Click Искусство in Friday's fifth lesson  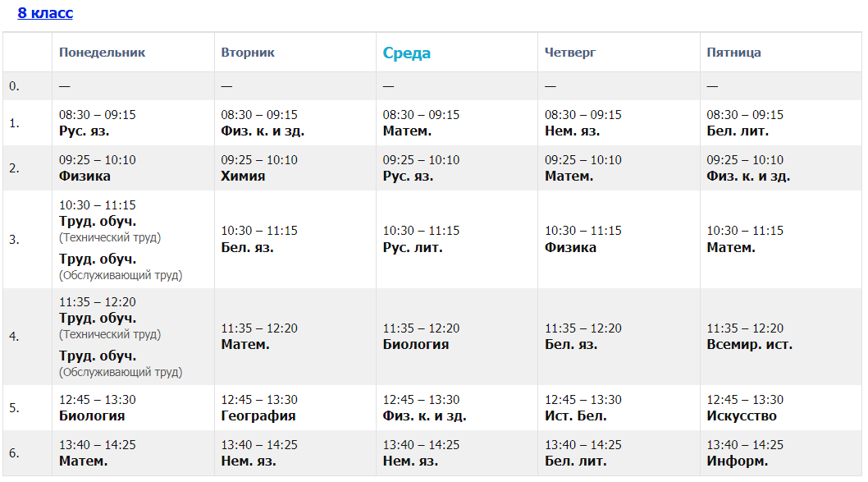click(742, 415)
